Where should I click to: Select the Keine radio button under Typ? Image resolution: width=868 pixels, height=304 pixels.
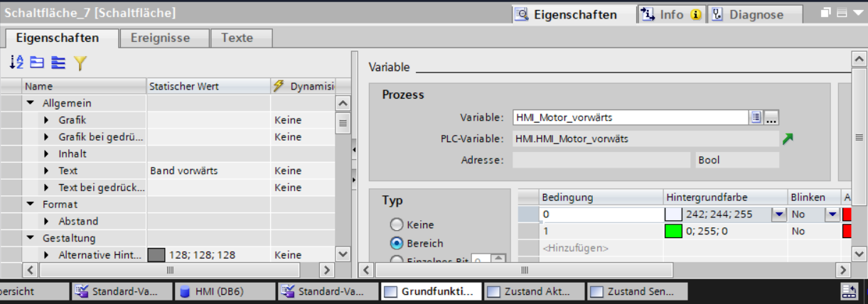pyautogui.click(x=397, y=224)
